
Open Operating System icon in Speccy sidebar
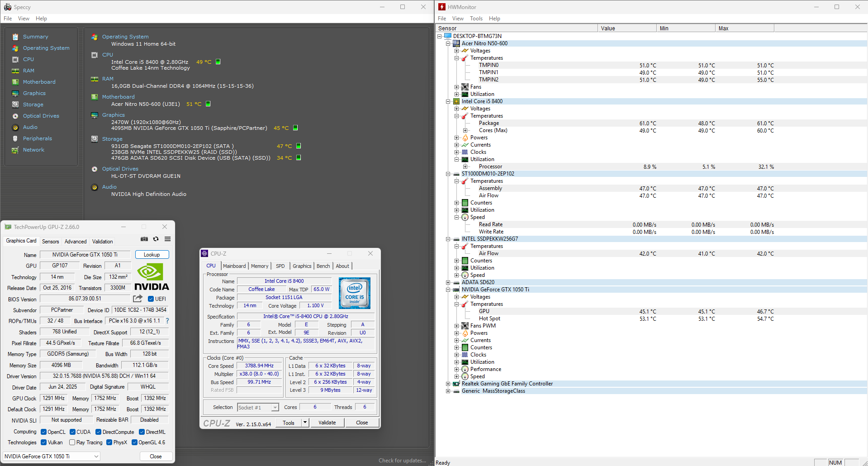coord(15,48)
